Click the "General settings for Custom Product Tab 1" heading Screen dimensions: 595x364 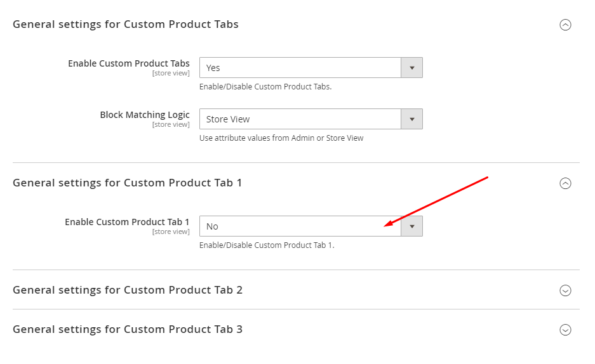tap(128, 183)
